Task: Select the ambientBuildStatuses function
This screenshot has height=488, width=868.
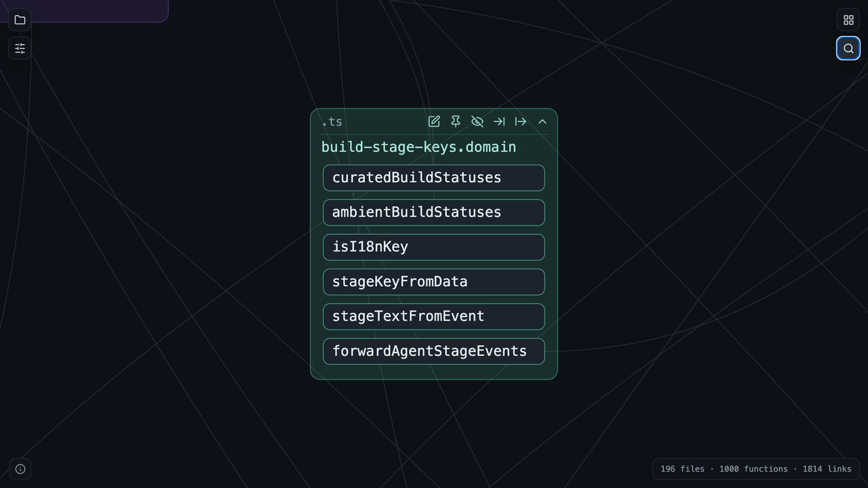Action: point(434,212)
